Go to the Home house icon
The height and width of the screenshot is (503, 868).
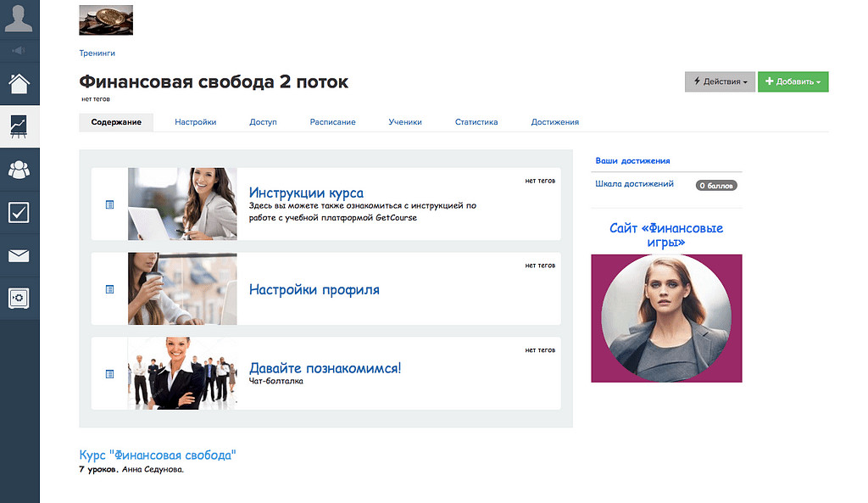point(19,84)
